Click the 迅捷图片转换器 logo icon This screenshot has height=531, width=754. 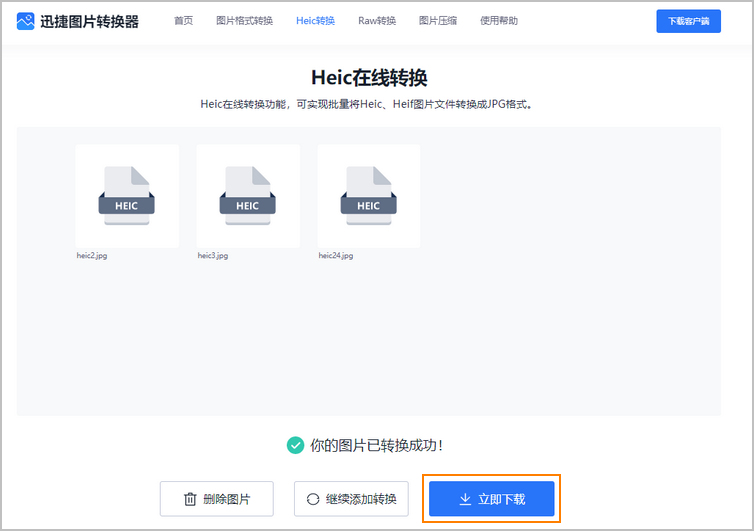click(x=25, y=21)
